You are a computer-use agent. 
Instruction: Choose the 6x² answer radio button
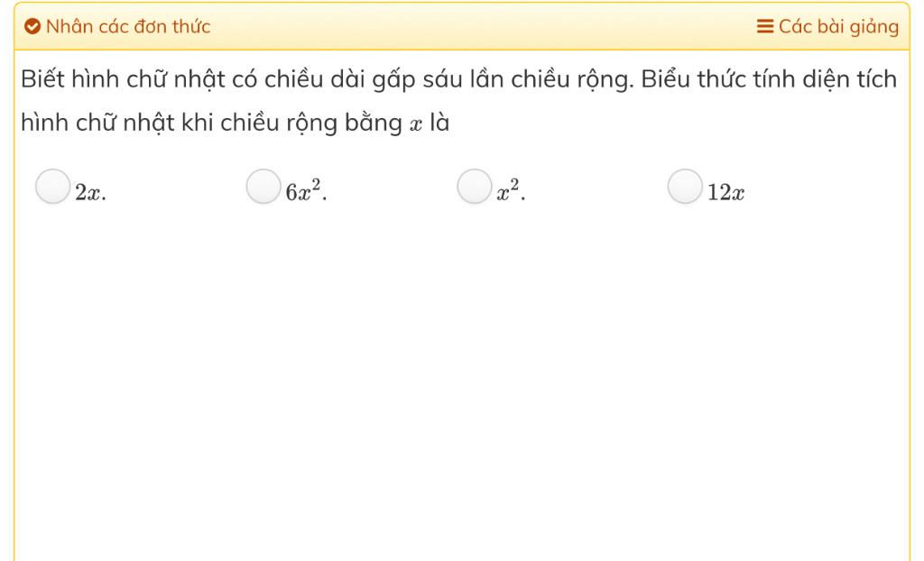click(x=263, y=186)
